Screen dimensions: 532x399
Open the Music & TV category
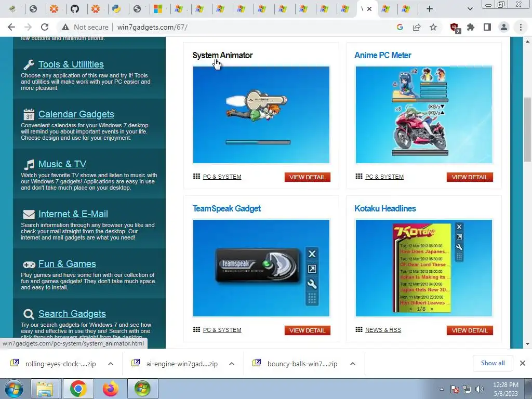62,164
